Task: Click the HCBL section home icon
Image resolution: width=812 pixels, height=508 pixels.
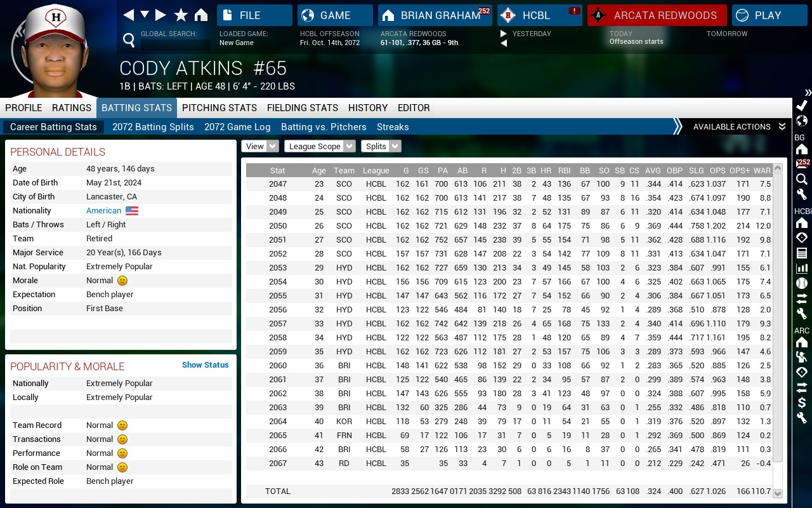Action: click(x=802, y=222)
